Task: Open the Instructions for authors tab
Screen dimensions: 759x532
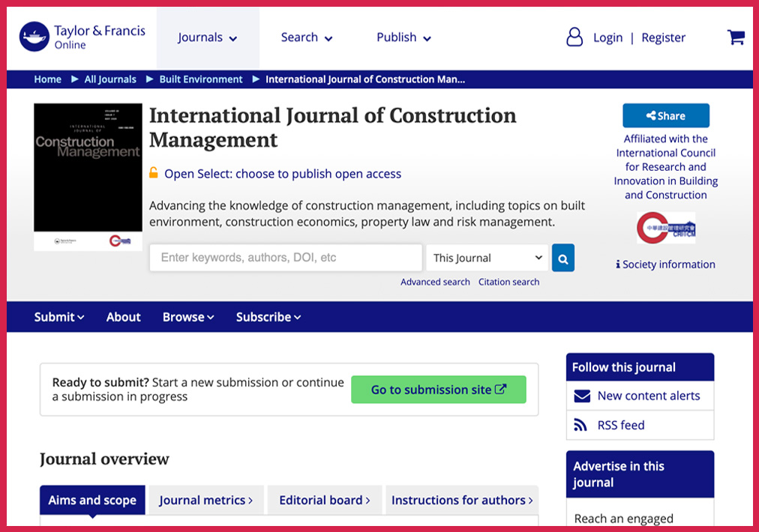Action: (462, 500)
